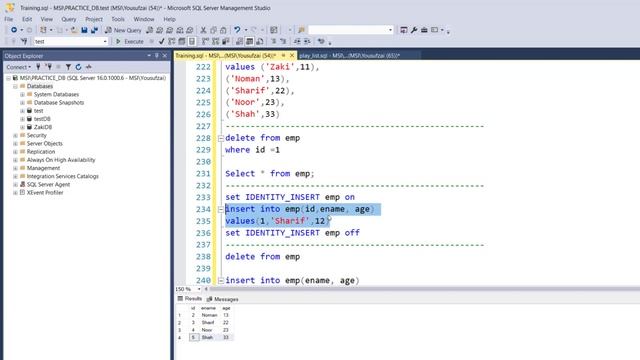Viewport: 640px width, 360px height.
Task: Click the New Query toolbar button
Action: 123,30
